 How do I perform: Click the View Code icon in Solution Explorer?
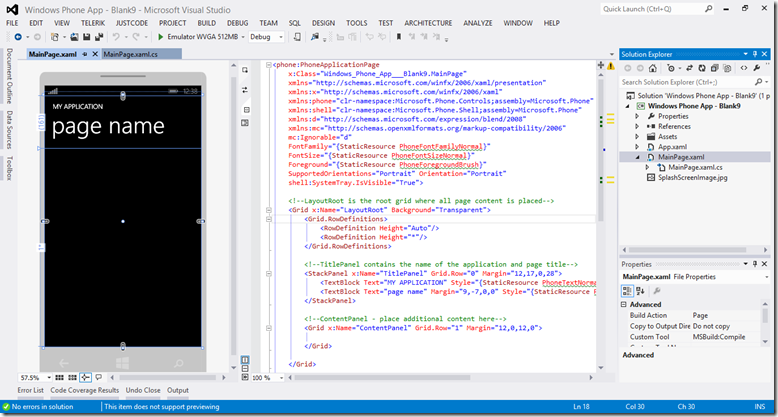[x=744, y=68]
